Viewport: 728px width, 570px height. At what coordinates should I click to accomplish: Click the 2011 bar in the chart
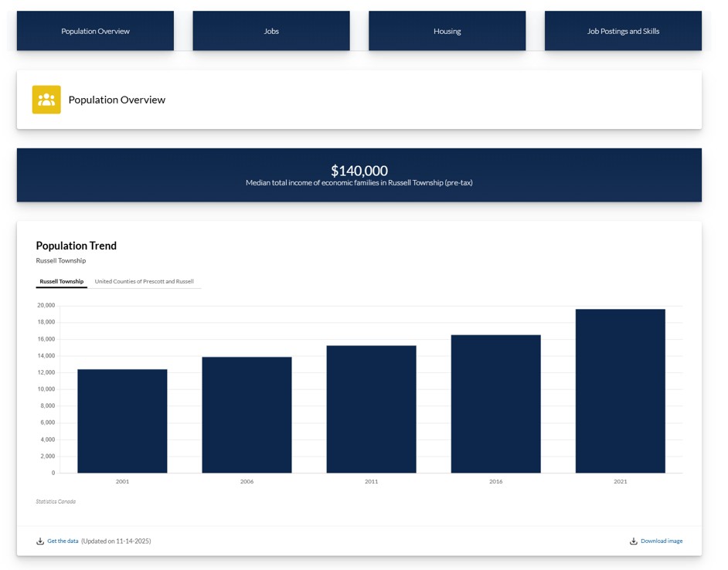(371, 409)
